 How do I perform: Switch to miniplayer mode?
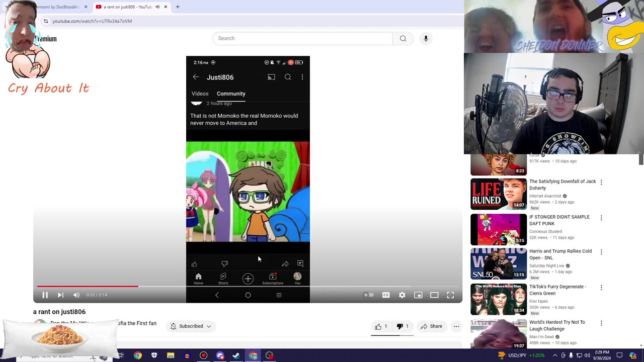[x=418, y=295]
